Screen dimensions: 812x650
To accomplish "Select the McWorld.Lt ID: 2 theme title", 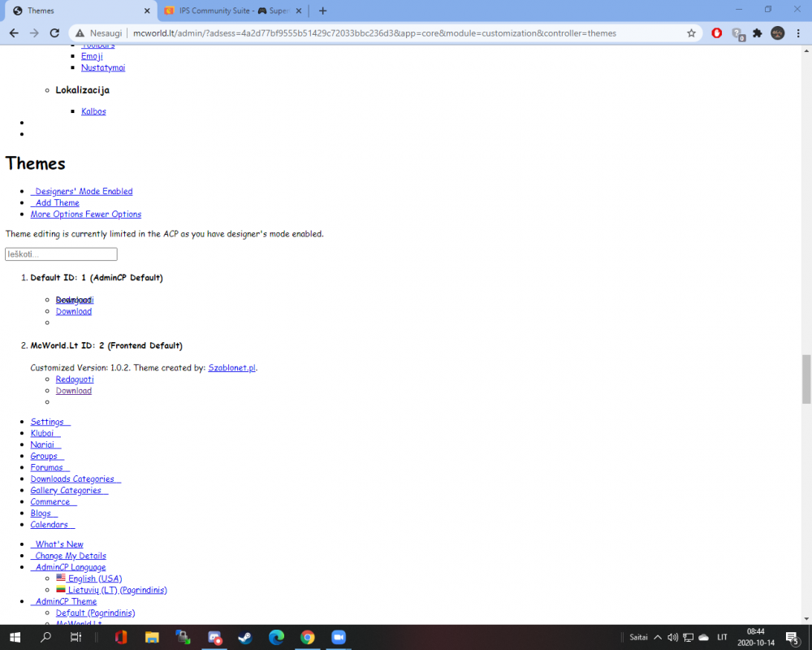I will tap(106, 345).
